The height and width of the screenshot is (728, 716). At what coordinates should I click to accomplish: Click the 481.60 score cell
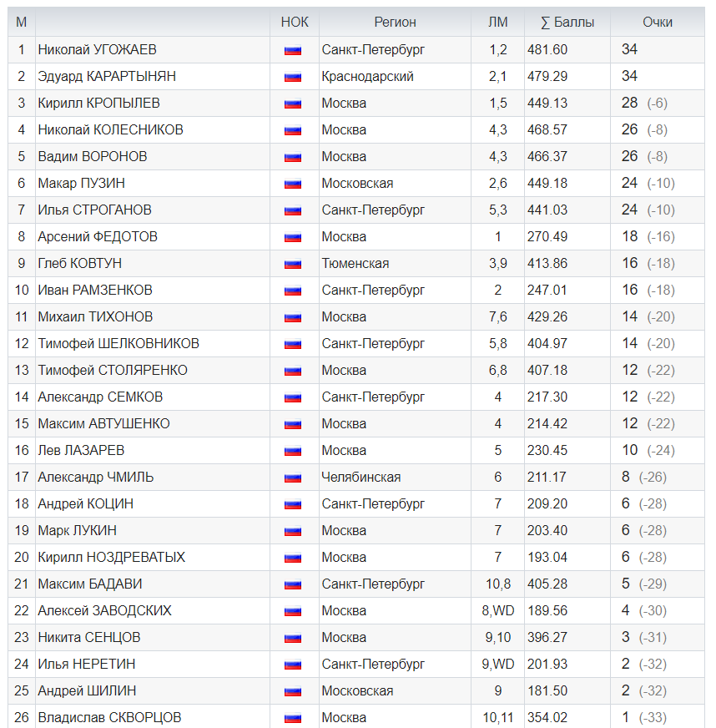click(x=547, y=50)
